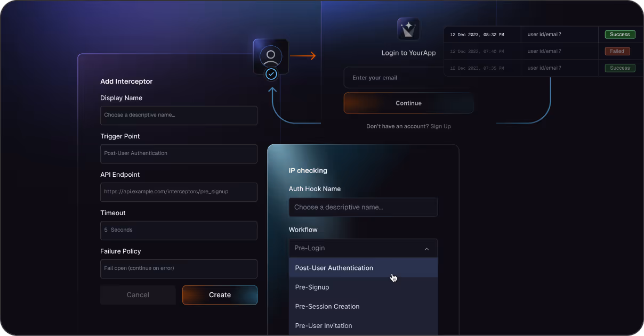Viewport: 644px width, 336px height.
Task: Click the Success badge on 08:32 PM row
Action: click(620, 35)
